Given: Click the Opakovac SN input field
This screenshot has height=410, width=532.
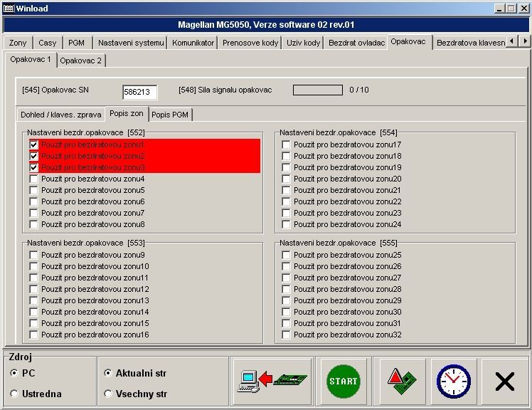Looking at the screenshot, I should [139, 92].
